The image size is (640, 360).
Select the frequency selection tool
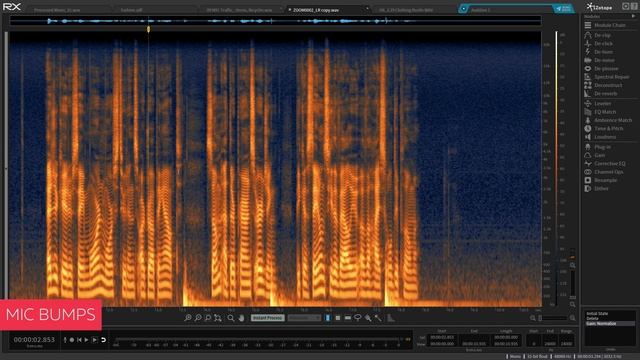[x=347, y=318]
